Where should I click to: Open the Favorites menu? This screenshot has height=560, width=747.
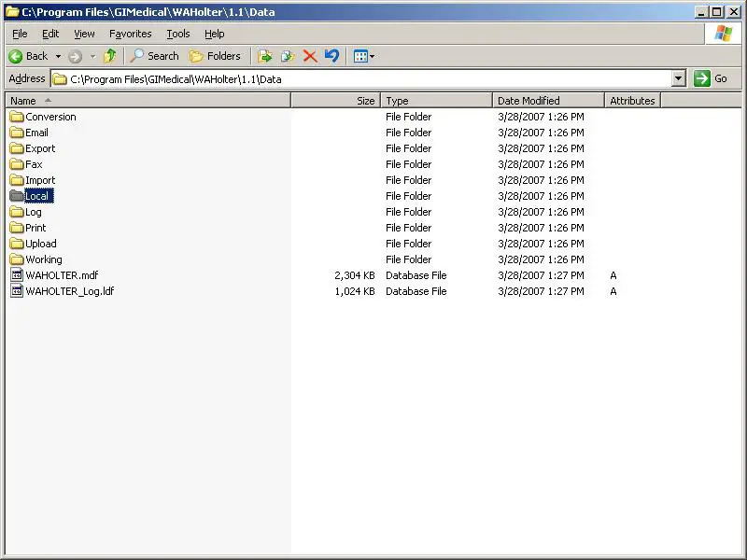130,33
